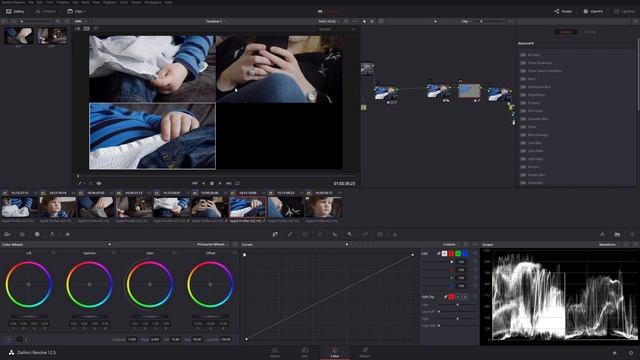Switch to the Deliver page
Screen dimensions: 640x360
(365, 353)
